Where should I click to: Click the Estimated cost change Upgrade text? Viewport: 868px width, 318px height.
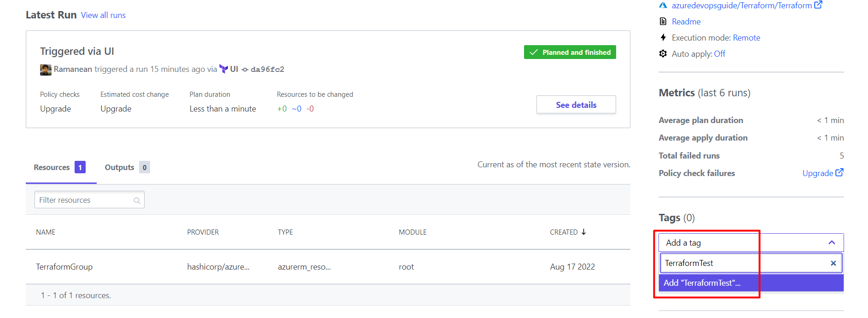click(116, 109)
